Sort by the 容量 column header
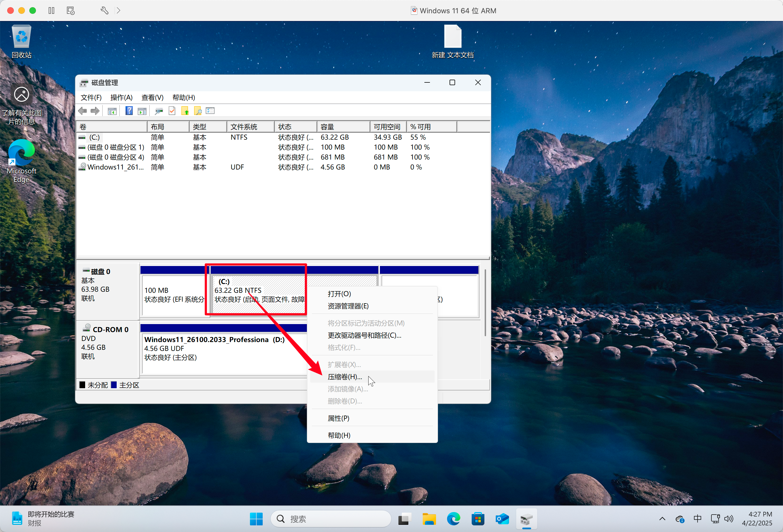Image resolution: width=783 pixels, height=532 pixels. click(x=343, y=127)
